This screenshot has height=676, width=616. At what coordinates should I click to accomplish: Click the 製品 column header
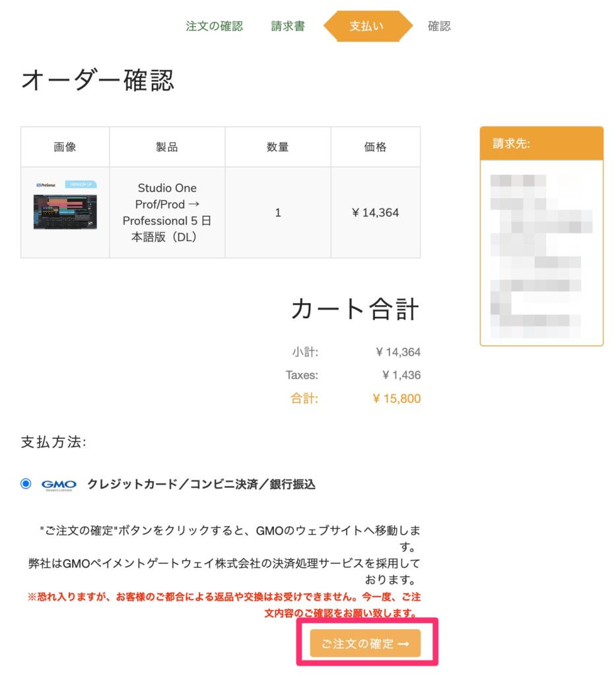(167, 147)
